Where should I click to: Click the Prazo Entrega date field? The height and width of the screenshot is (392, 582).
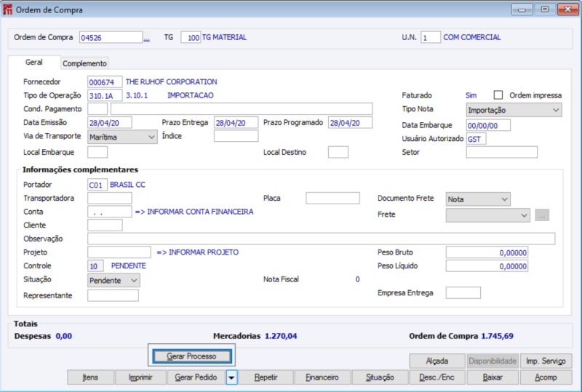click(x=236, y=123)
